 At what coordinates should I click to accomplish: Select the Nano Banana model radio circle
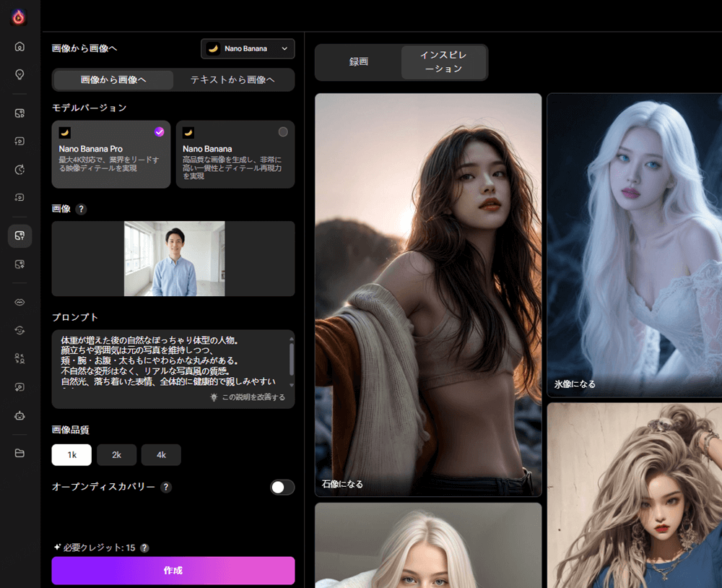coord(283,131)
